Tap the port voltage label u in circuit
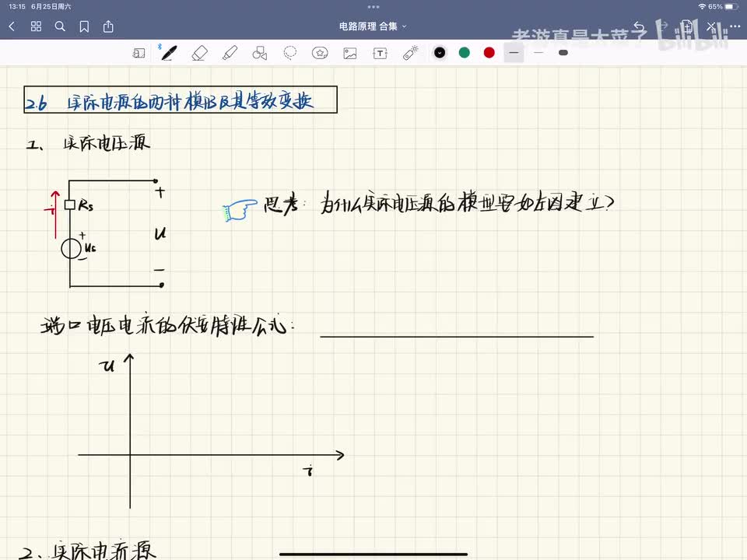Viewport: 747px width, 560px height. click(160, 233)
